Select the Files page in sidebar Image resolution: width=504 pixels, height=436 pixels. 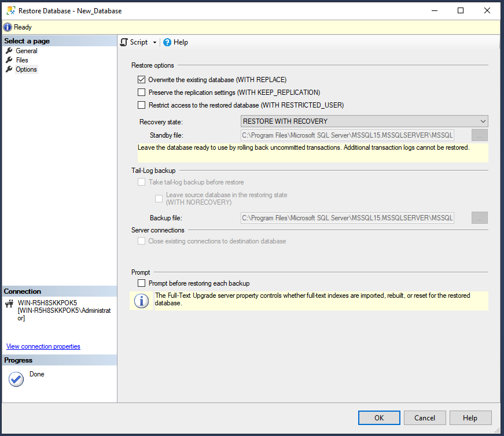22,60
